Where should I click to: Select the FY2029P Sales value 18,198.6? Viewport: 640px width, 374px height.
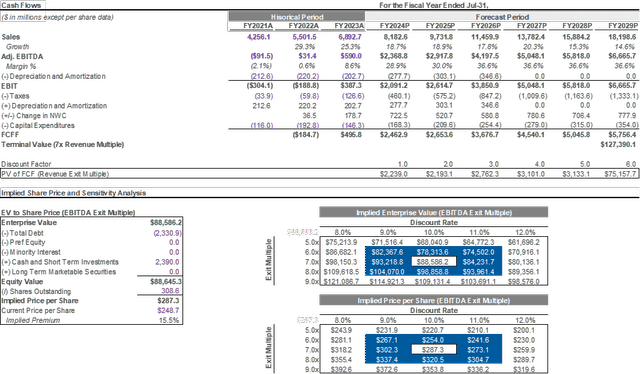622,37
